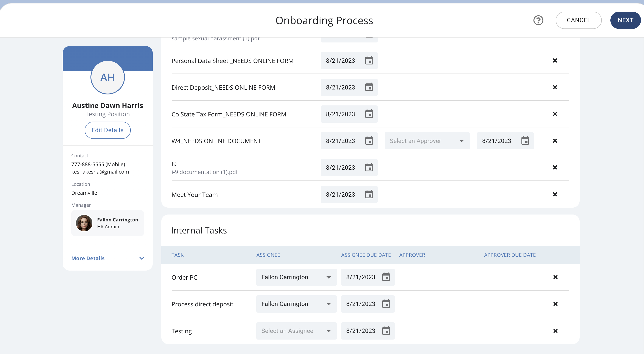Remove Order PC internal task
The image size is (644, 354).
click(555, 277)
